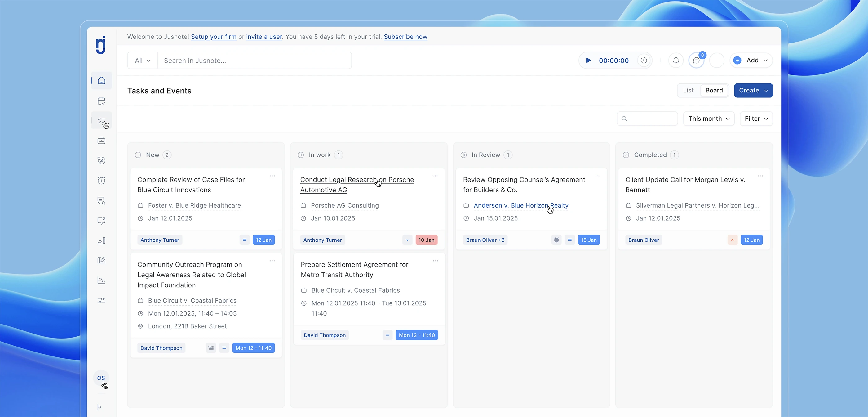Open the Billing sidebar icon
The width and height of the screenshot is (868, 417).
pos(101,240)
